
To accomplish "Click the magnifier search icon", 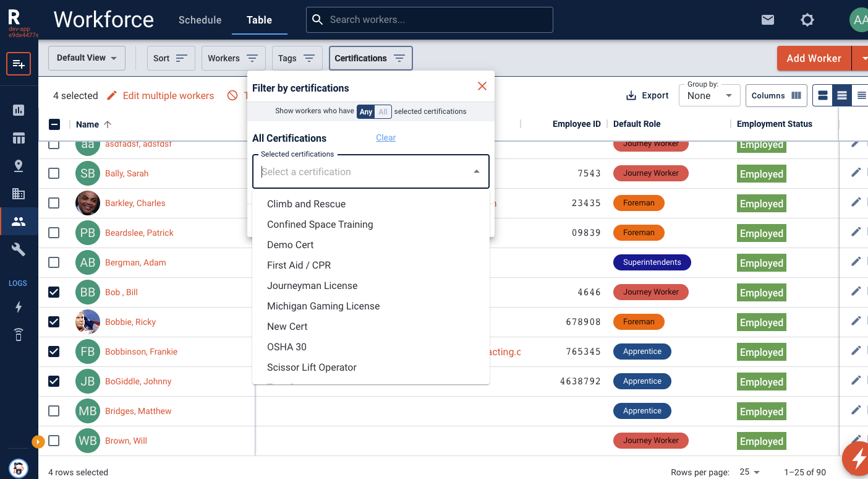I will (x=317, y=20).
